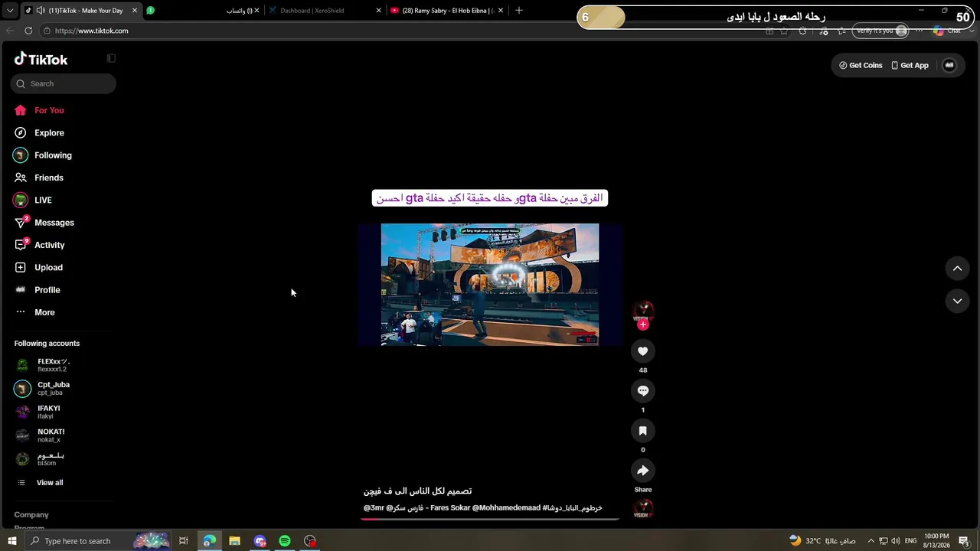Open the video comments bubble
Screen dimensions: 980x551
click(643, 391)
